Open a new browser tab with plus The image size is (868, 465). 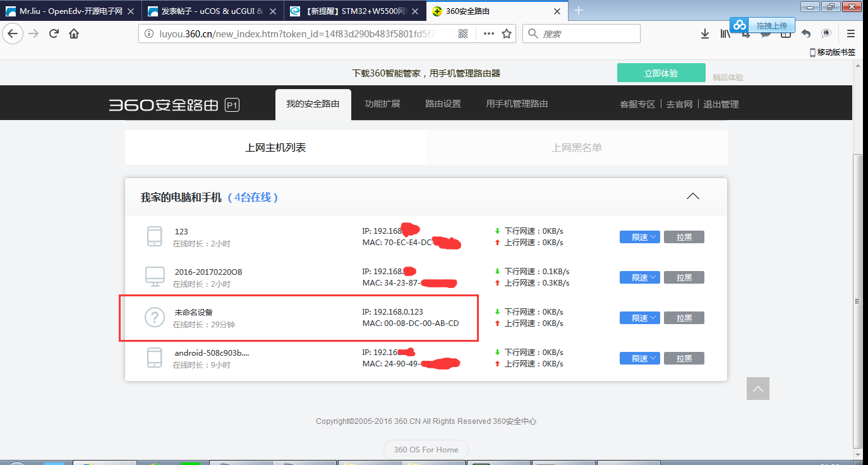click(x=579, y=10)
